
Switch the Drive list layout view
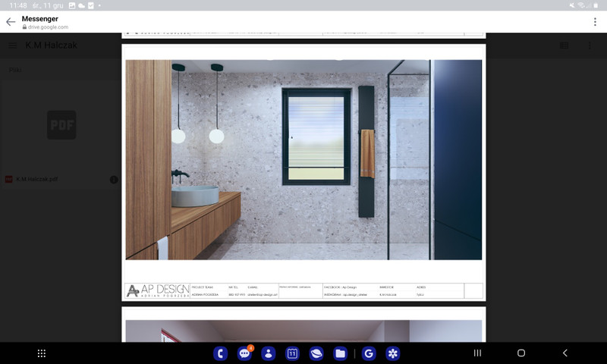point(564,45)
